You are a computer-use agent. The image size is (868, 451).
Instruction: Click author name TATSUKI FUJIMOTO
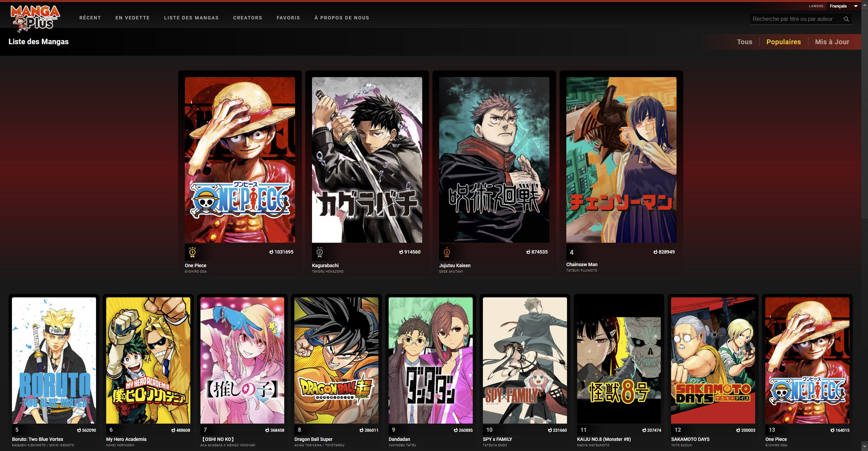(582, 270)
